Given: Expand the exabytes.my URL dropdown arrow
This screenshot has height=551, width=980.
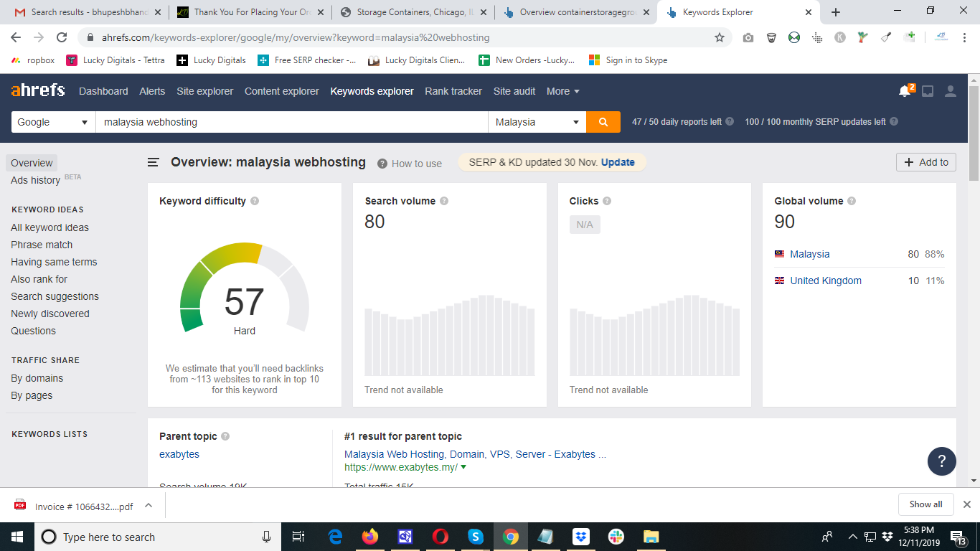Looking at the screenshot, I should 463,467.
